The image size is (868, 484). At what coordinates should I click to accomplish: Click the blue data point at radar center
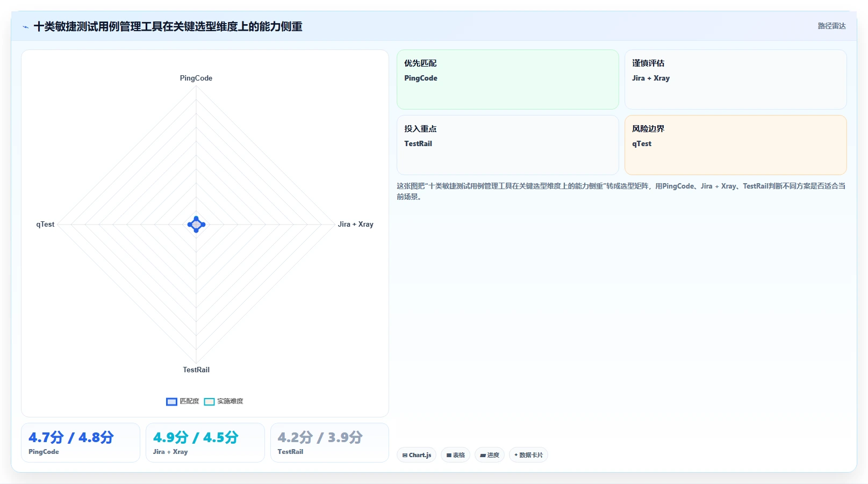tap(196, 225)
